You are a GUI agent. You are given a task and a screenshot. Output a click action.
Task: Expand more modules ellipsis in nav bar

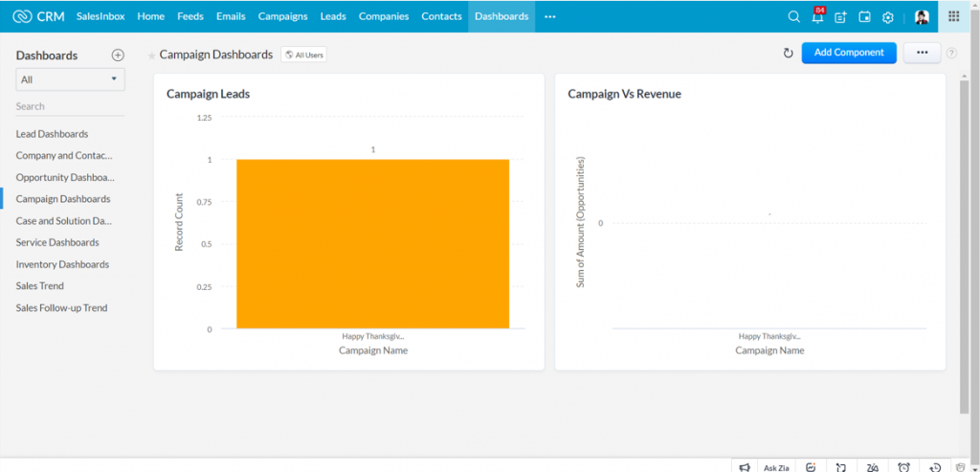point(550,17)
